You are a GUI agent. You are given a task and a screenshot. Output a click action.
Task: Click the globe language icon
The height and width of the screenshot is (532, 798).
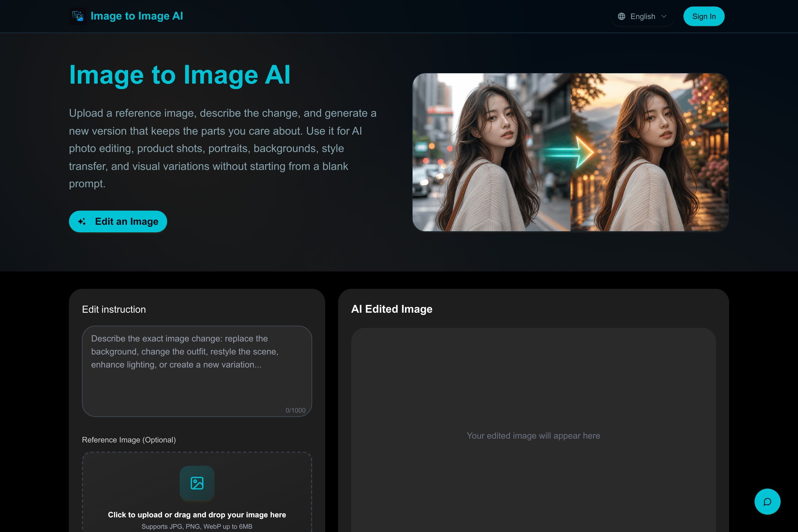[x=621, y=16]
